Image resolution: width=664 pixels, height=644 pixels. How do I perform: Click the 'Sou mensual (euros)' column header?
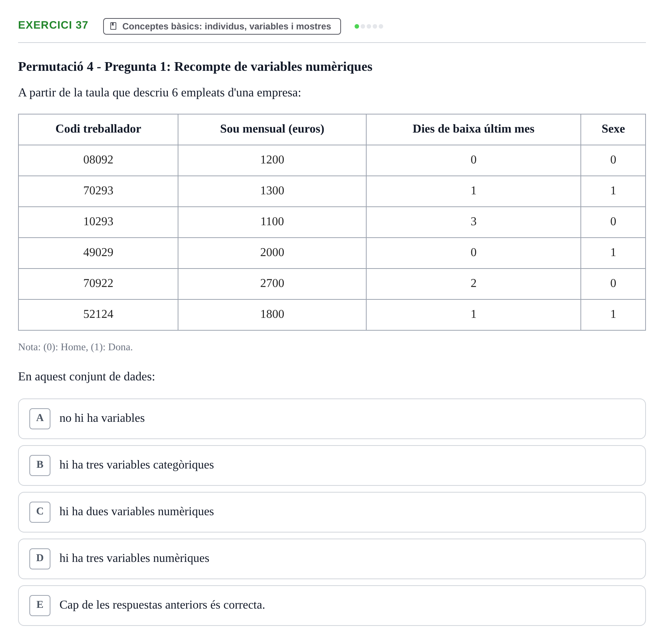272,129
